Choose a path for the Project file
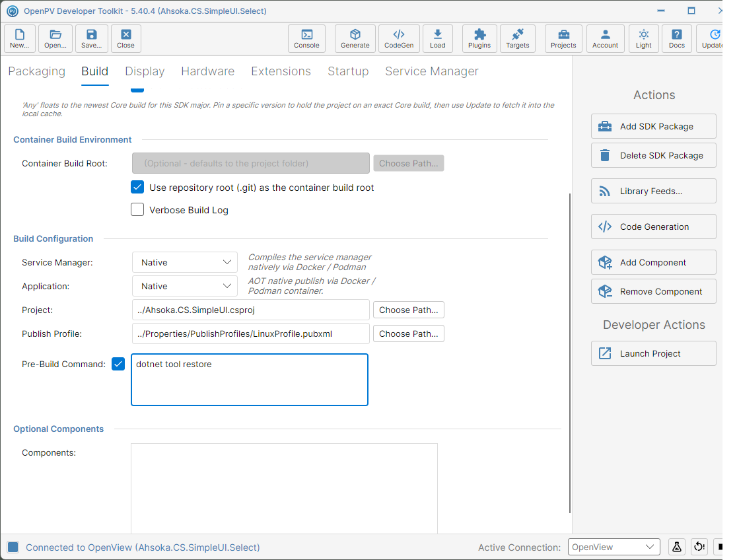 (x=408, y=310)
